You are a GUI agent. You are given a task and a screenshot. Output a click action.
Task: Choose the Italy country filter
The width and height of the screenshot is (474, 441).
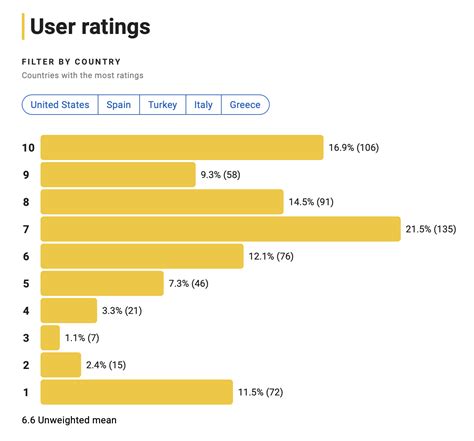pos(203,105)
